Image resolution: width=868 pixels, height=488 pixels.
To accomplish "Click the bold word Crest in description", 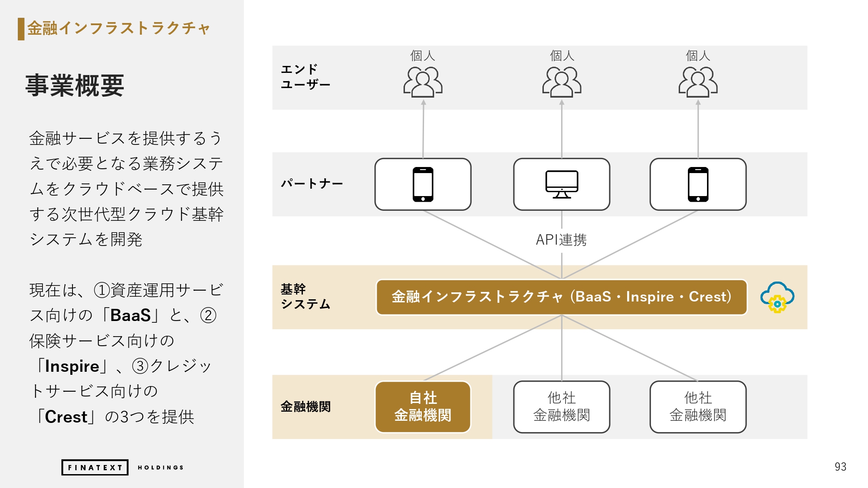I will (66, 417).
